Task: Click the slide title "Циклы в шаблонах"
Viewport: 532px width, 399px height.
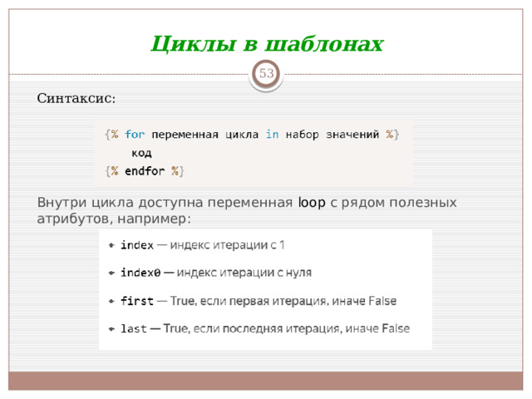Action: [x=267, y=44]
